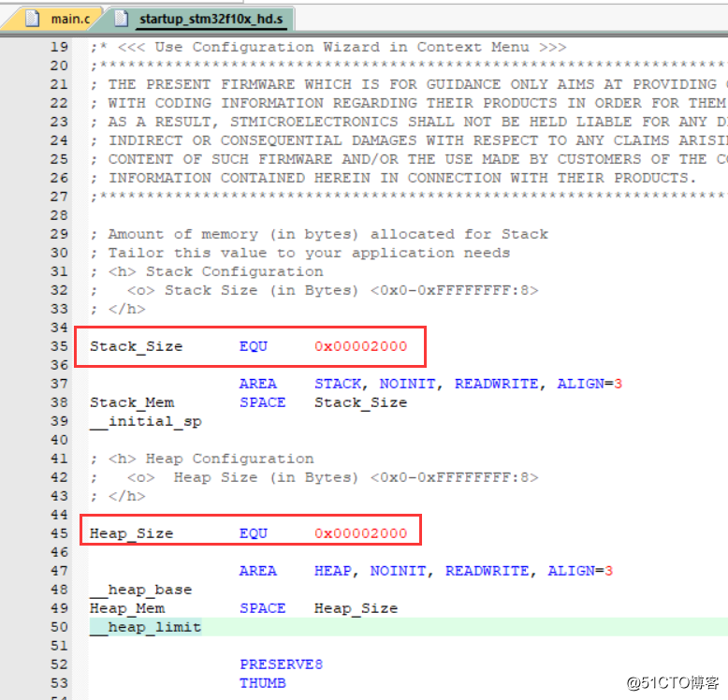The image size is (728, 700).
Task: Click the Heap_Size value 0x00002000
Action: click(x=361, y=533)
